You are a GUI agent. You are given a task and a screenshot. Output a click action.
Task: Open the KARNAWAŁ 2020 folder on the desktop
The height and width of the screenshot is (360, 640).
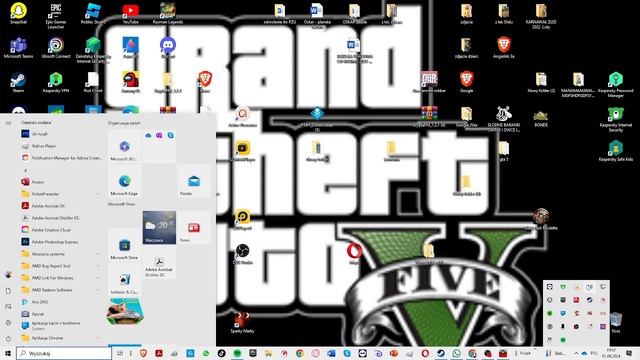click(x=541, y=16)
